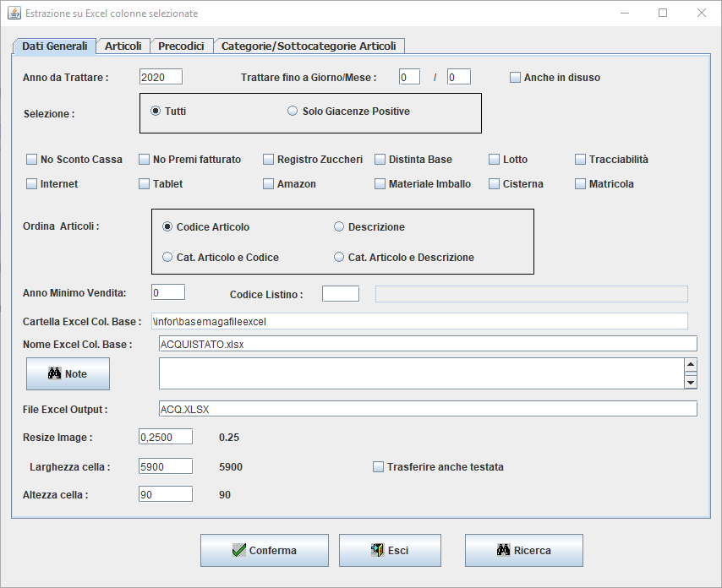Viewport: 722px width, 588px height.
Task: Confirm extraction with the Conferma button
Action: pos(265,550)
